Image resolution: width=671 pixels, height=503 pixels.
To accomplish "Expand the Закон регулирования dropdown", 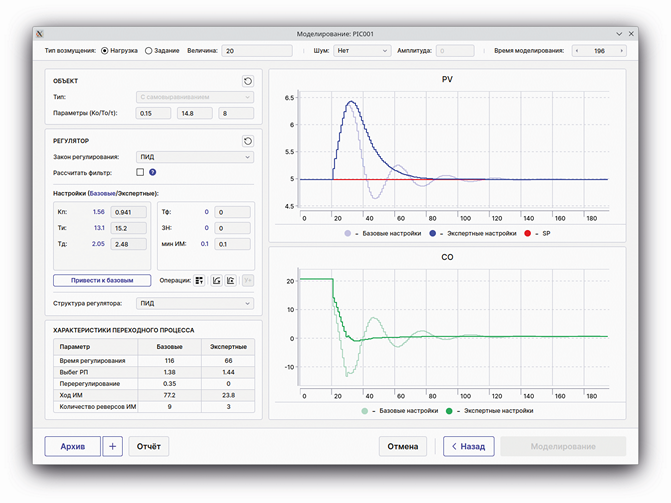I will 194,157.
